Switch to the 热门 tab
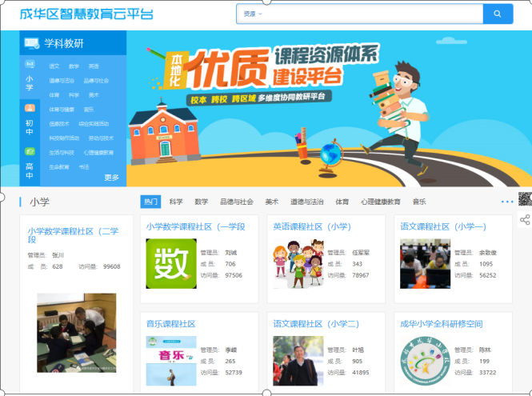This screenshot has width=532, height=396. coord(150,202)
